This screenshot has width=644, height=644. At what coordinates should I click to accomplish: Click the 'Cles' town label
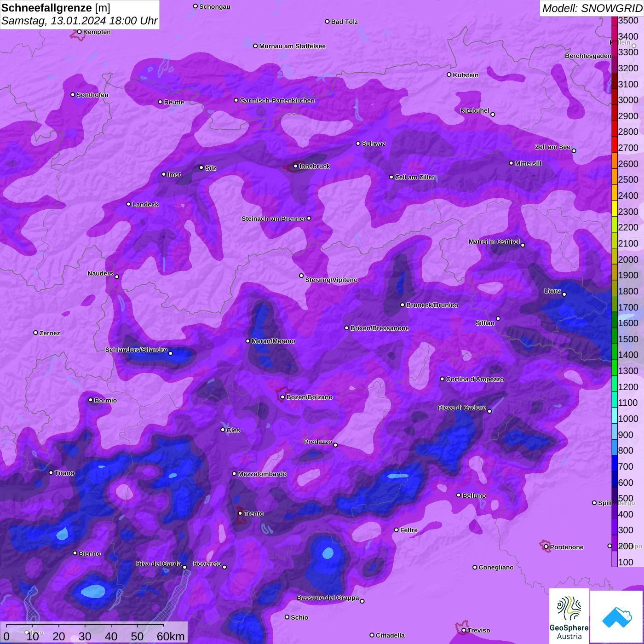[233, 430]
